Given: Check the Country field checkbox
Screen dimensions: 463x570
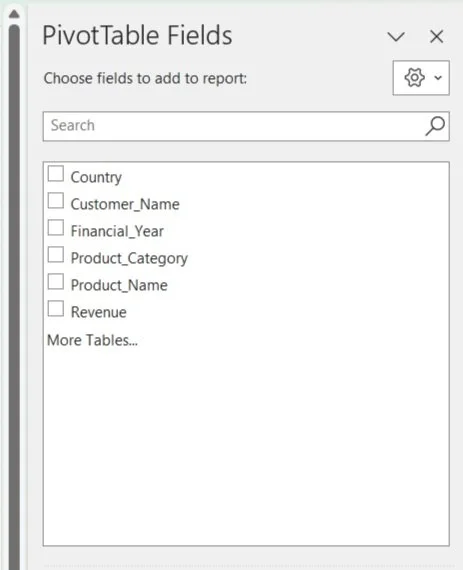Looking at the screenshot, I should (x=56, y=173).
